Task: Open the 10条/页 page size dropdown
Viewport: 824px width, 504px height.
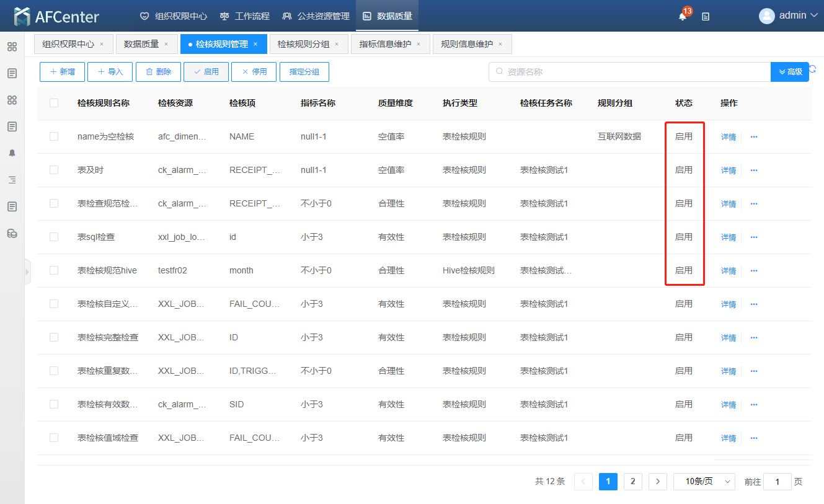Action: (704, 482)
